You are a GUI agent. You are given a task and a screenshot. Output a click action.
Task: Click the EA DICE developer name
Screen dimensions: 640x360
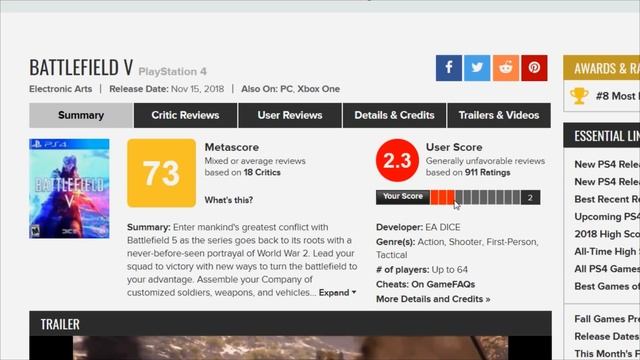pos(443,227)
